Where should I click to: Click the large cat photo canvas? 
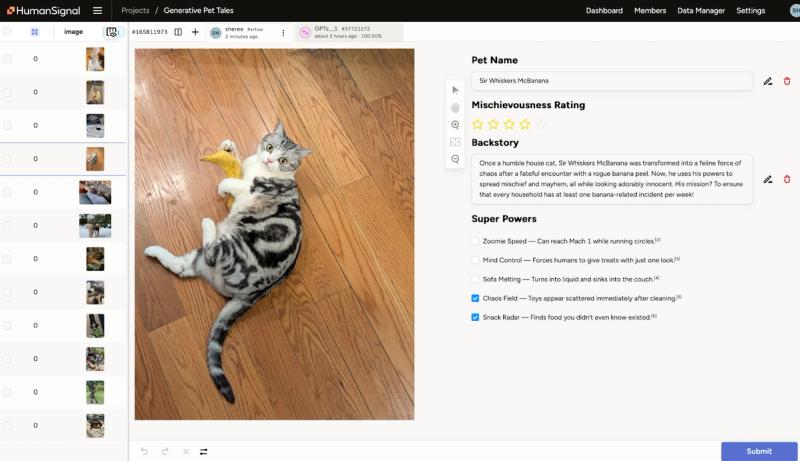tap(274, 234)
